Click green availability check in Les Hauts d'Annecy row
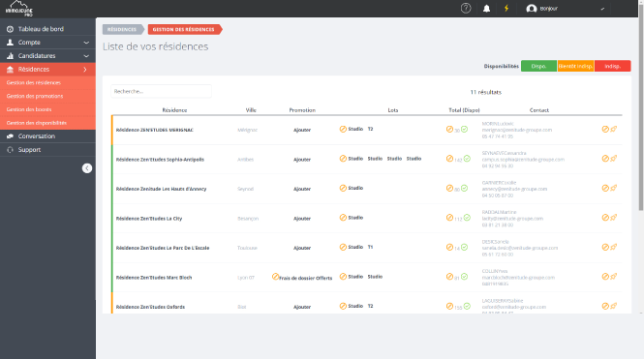Image resolution: width=644 pixels, height=359 pixels. click(x=464, y=189)
